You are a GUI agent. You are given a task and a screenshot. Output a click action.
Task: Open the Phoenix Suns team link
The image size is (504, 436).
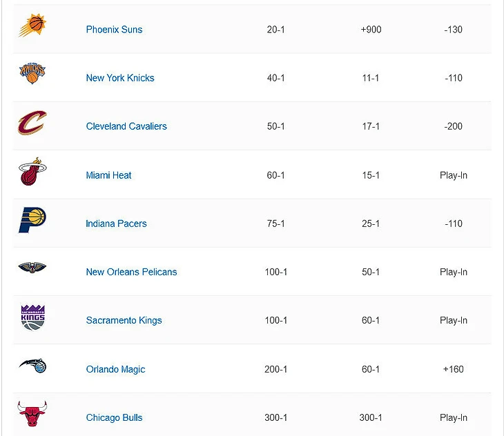click(x=114, y=30)
